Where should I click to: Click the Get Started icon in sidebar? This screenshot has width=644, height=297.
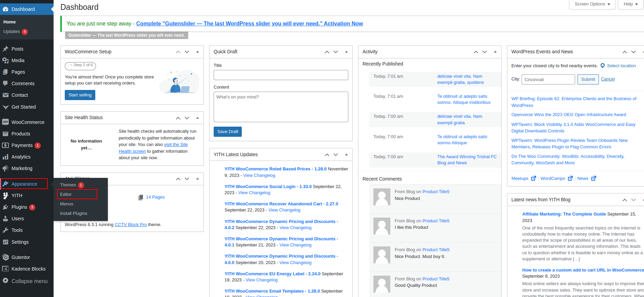pos(5,107)
